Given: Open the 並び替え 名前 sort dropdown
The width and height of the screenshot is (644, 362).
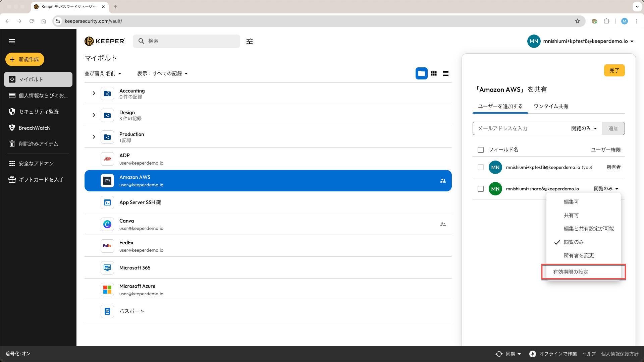Looking at the screenshot, I should [x=103, y=73].
